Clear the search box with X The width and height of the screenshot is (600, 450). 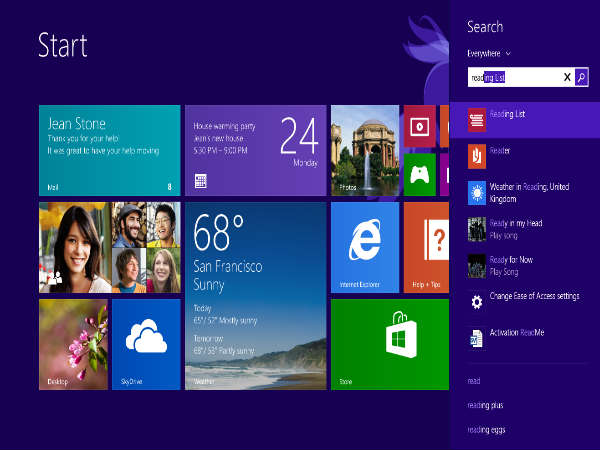(567, 77)
